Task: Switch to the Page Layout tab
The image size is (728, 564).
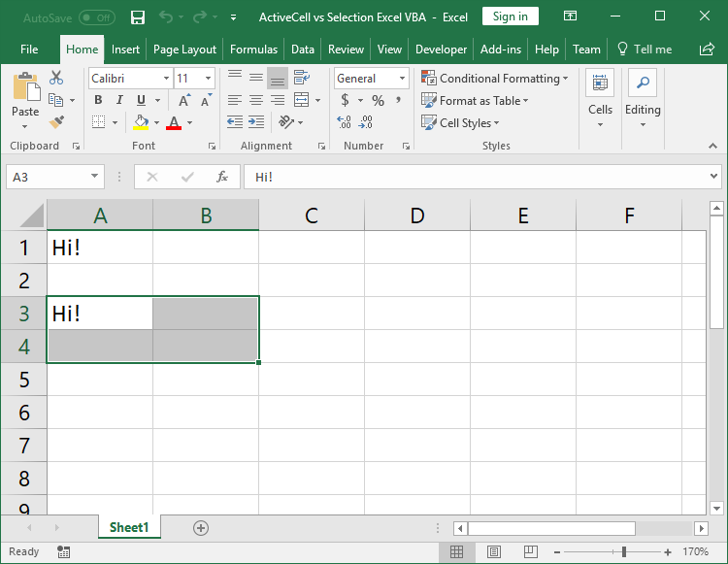Action: (x=184, y=50)
